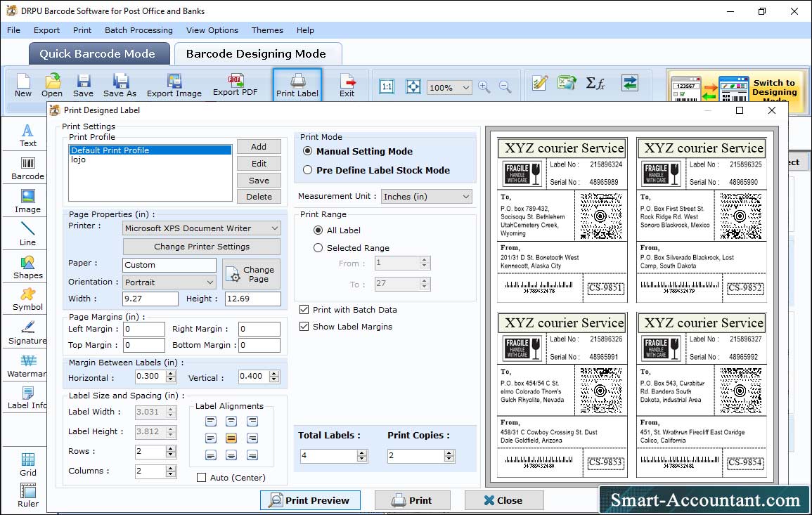The image size is (812, 515).
Task: Select the Text tool in sidebar
Action: [x=28, y=136]
